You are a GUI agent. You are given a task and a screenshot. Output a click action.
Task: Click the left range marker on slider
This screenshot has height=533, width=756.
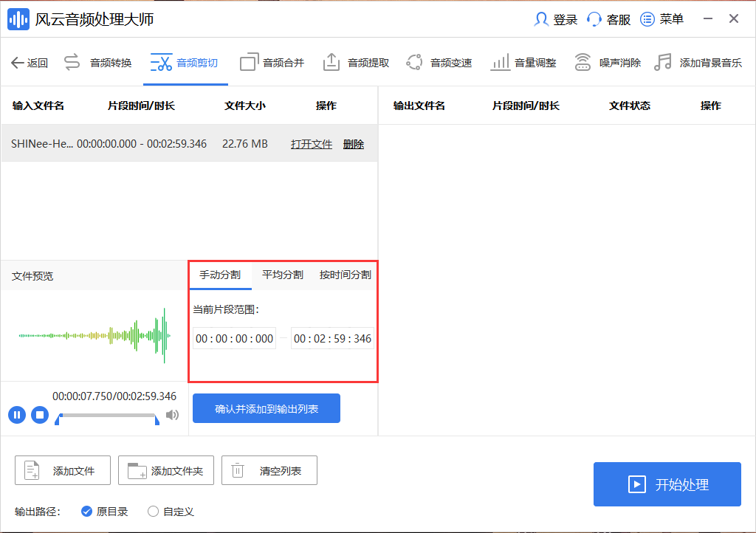click(58, 419)
